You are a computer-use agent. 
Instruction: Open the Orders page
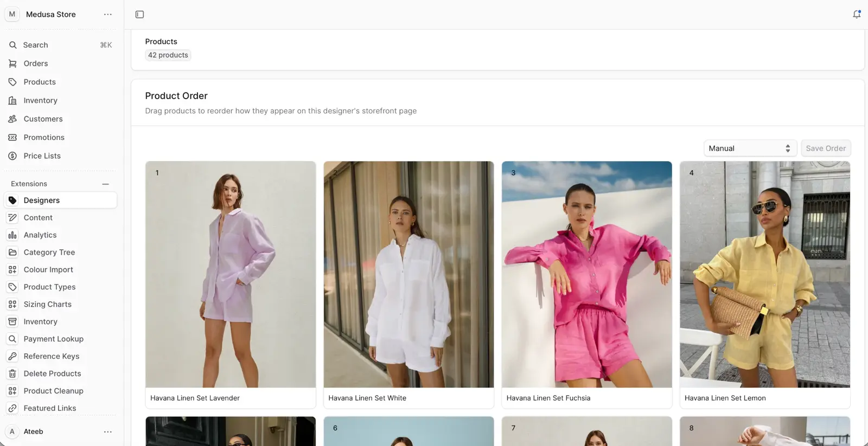[x=60, y=63]
